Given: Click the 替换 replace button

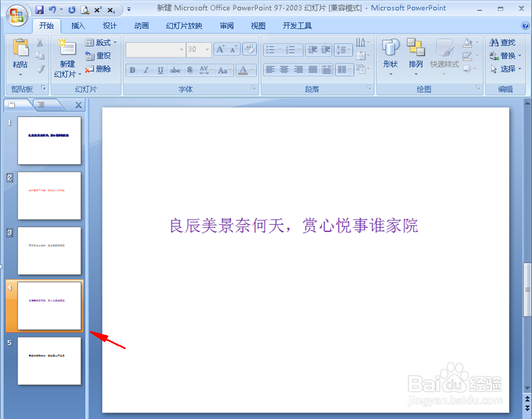Looking at the screenshot, I should pos(505,56).
